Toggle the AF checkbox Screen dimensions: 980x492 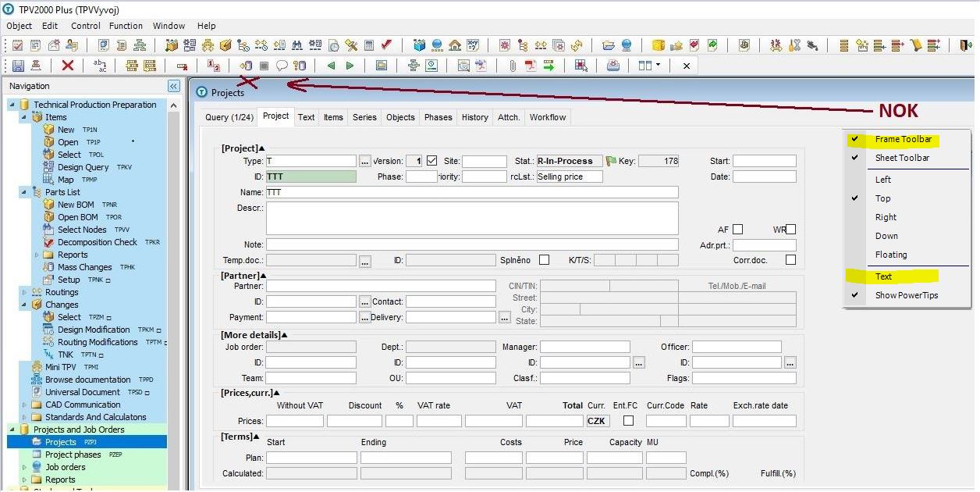[x=737, y=230]
